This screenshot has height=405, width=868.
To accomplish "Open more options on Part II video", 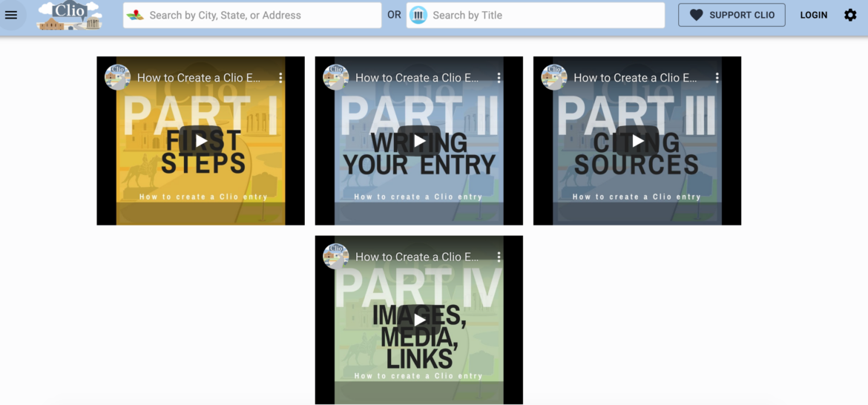I will click(499, 77).
